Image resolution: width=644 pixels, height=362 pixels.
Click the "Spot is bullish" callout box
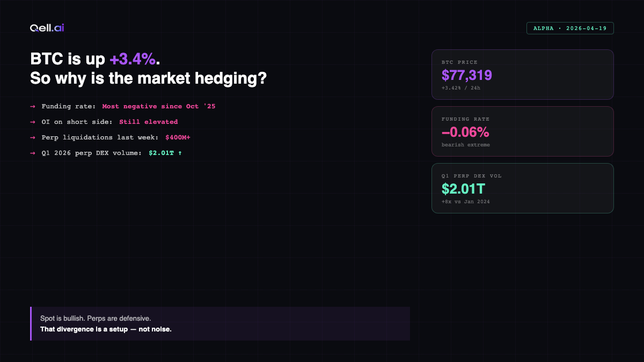coord(220,323)
